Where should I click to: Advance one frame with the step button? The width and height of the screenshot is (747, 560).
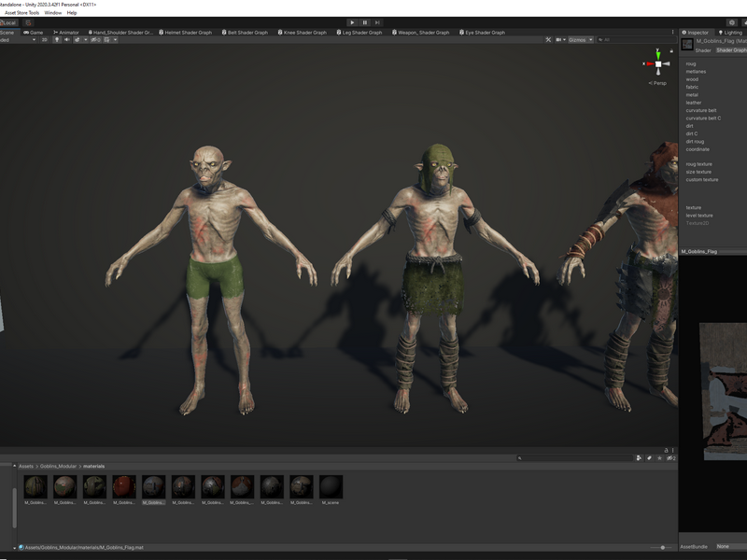click(377, 22)
